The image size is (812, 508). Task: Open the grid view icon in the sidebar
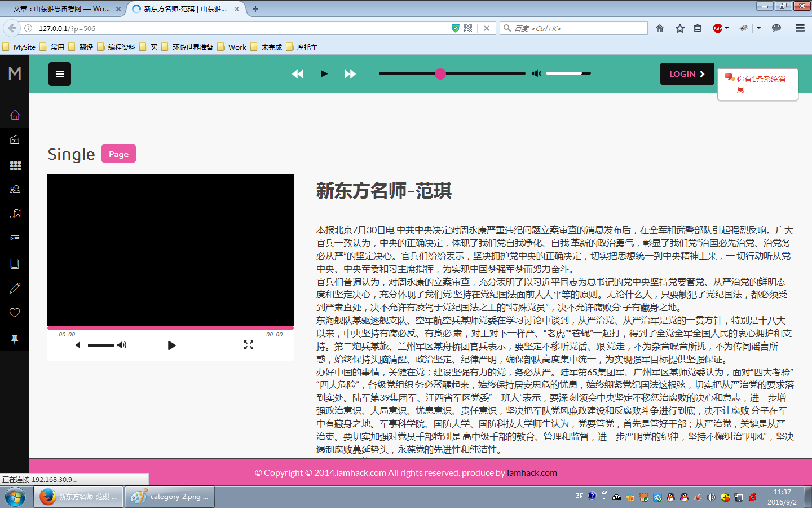[x=15, y=165]
